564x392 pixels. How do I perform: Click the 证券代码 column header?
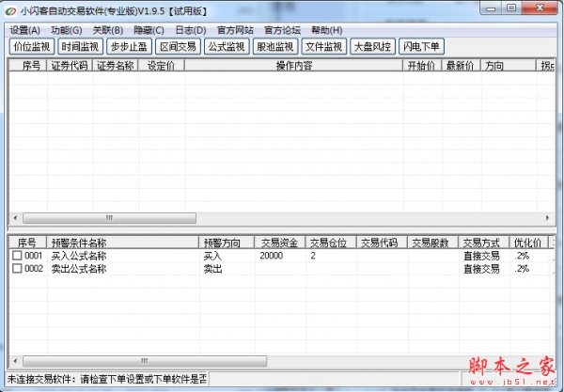(70, 66)
